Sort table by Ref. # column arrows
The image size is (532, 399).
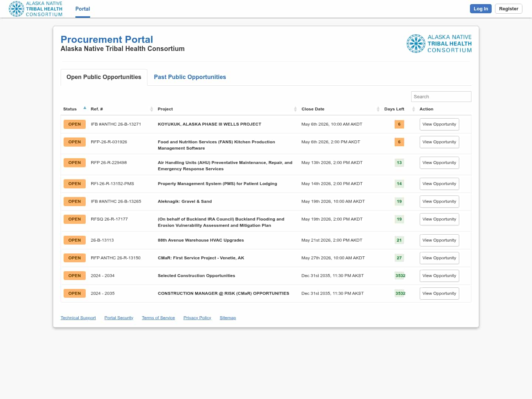(x=151, y=109)
